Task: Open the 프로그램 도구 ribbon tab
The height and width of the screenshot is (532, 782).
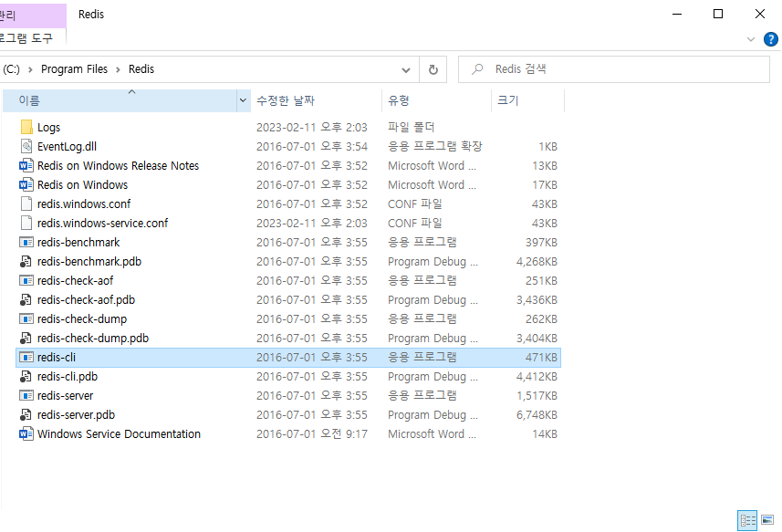Action: 26,38
